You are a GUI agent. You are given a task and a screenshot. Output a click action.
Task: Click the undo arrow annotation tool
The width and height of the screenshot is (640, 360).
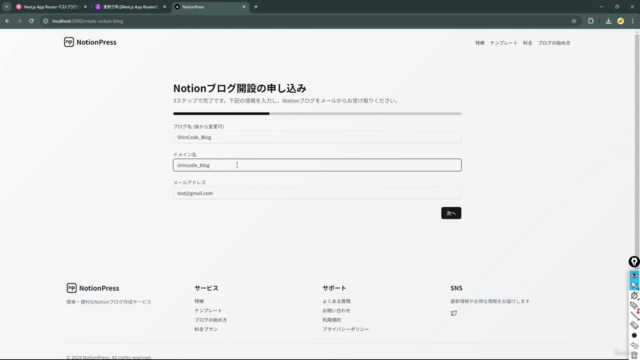(634, 346)
